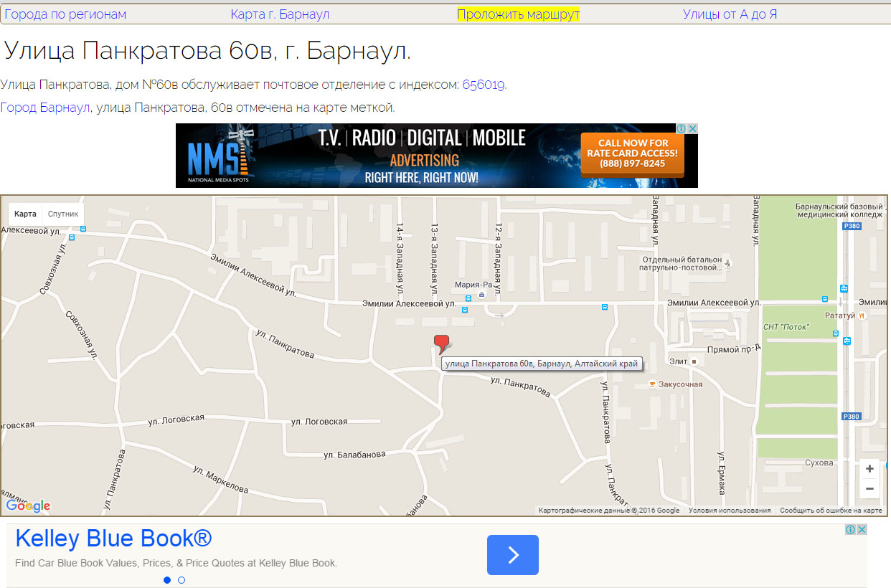
Task: Click the page heading Улица Панкратова 60в
Action: click(x=208, y=51)
